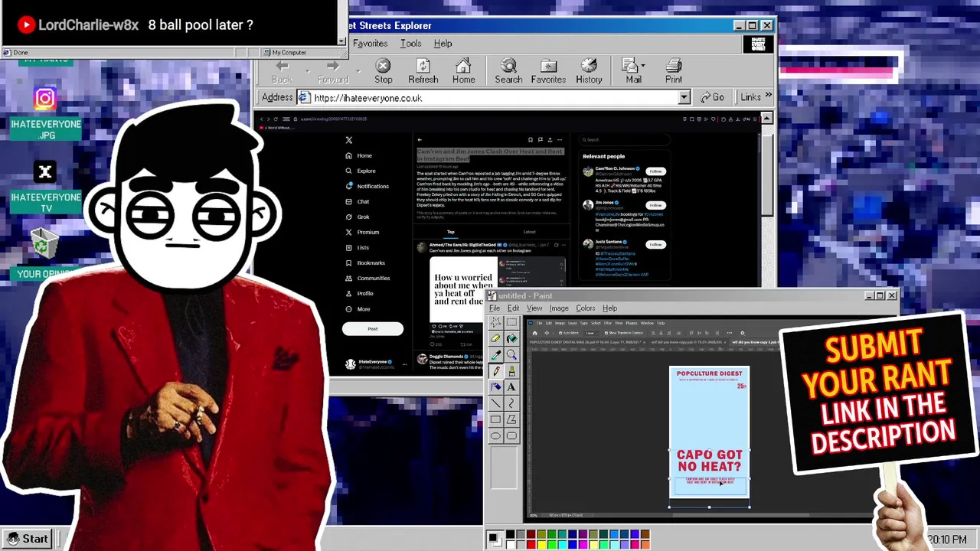Image resolution: width=980 pixels, height=551 pixels.
Task: Click the white Post button on X
Action: 373,329
